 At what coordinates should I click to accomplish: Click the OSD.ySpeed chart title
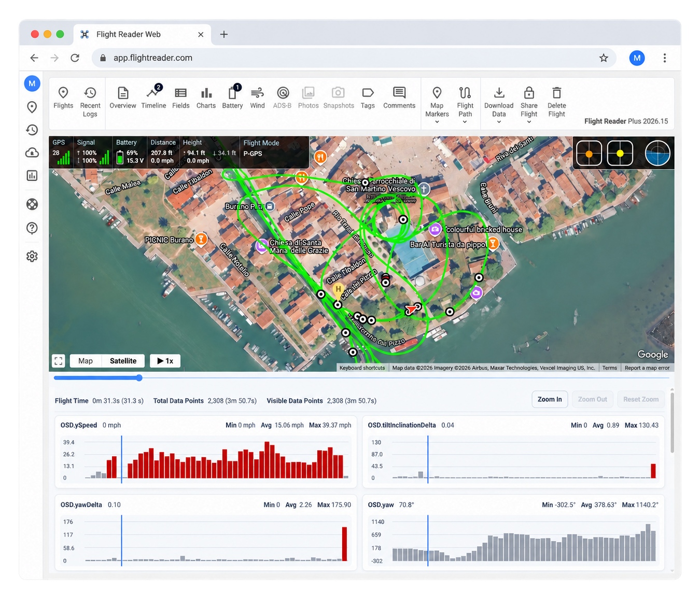(x=79, y=425)
